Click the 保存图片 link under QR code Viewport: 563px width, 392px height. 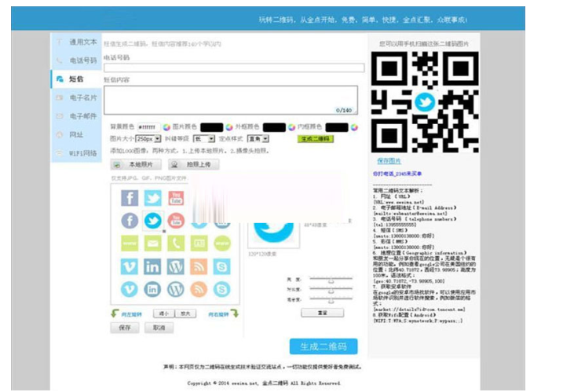389,160
